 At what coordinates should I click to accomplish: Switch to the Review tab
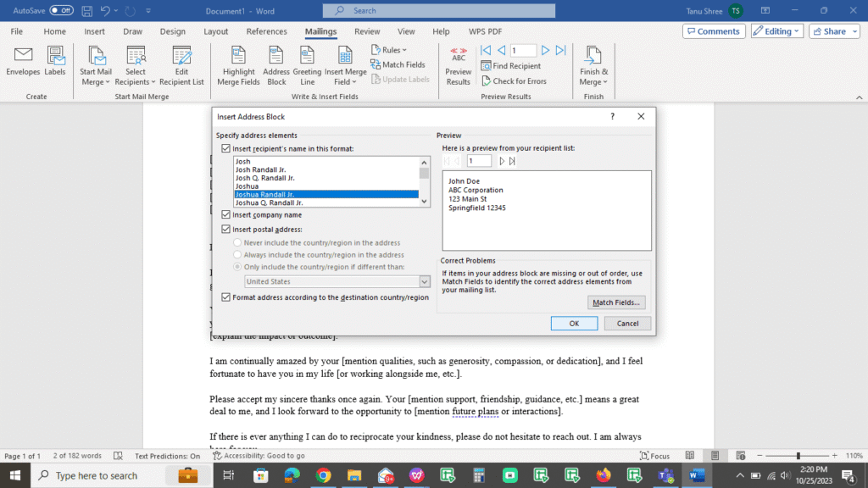(367, 31)
